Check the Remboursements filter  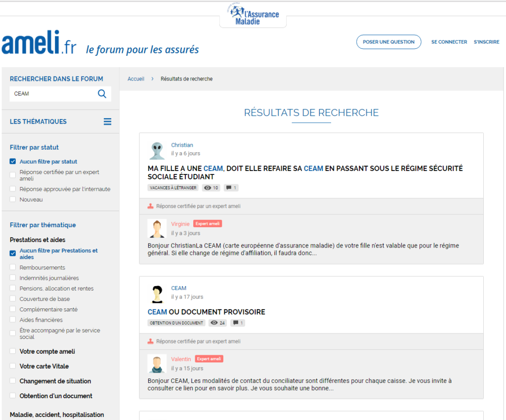[x=13, y=267]
